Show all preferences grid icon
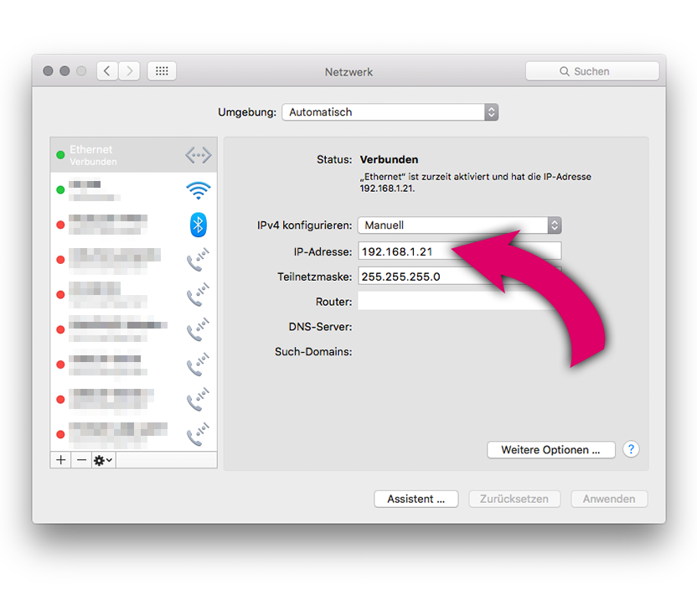The width and height of the screenshot is (697, 616). pyautogui.click(x=162, y=71)
